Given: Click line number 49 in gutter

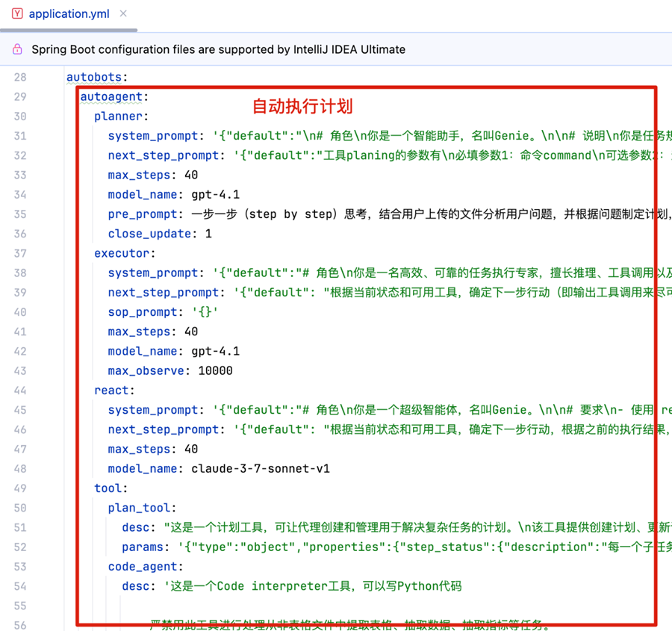Looking at the screenshot, I should (x=20, y=488).
